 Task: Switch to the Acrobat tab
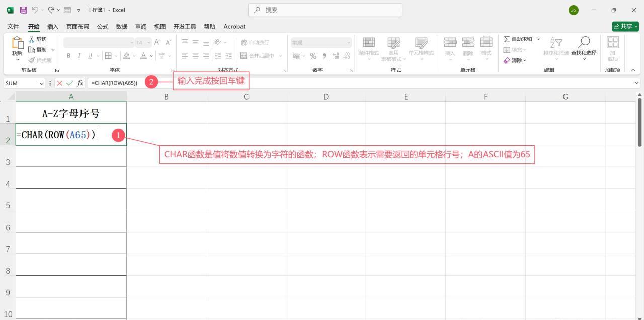click(234, 26)
